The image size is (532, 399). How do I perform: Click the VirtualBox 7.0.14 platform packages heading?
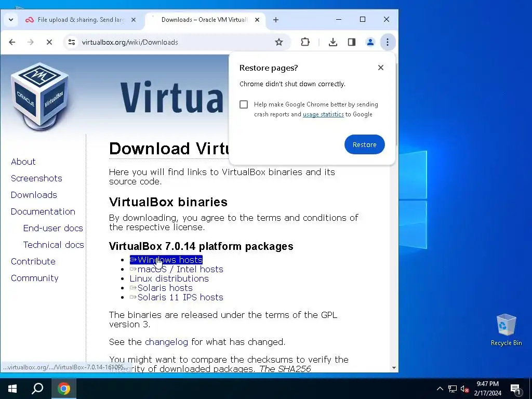click(x=201, y=246)
